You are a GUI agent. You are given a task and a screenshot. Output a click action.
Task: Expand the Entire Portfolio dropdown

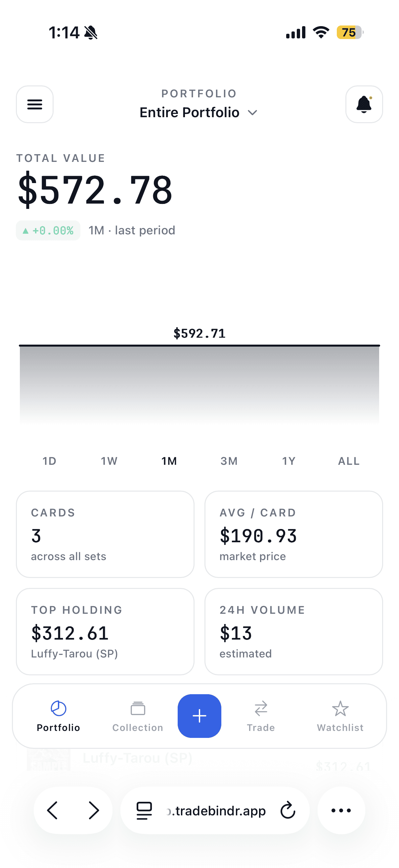tap(199, 113)
